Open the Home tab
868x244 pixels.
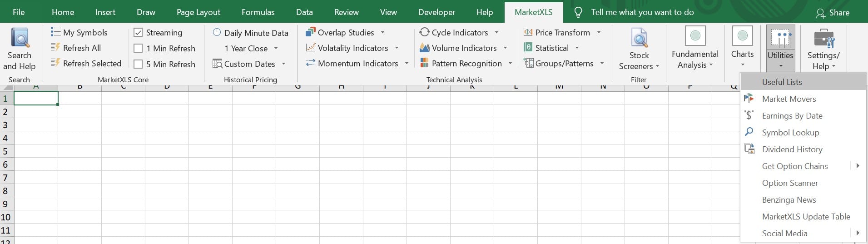point(63,12)
